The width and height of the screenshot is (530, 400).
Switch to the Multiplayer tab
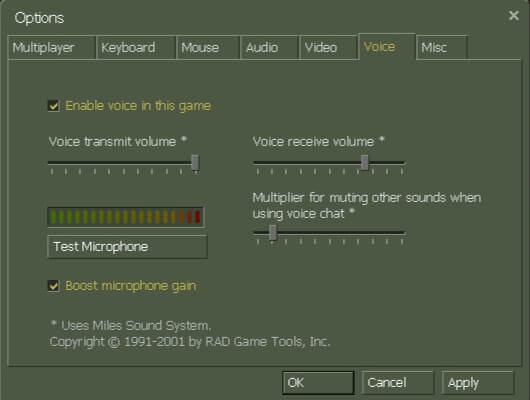(52, 47)
